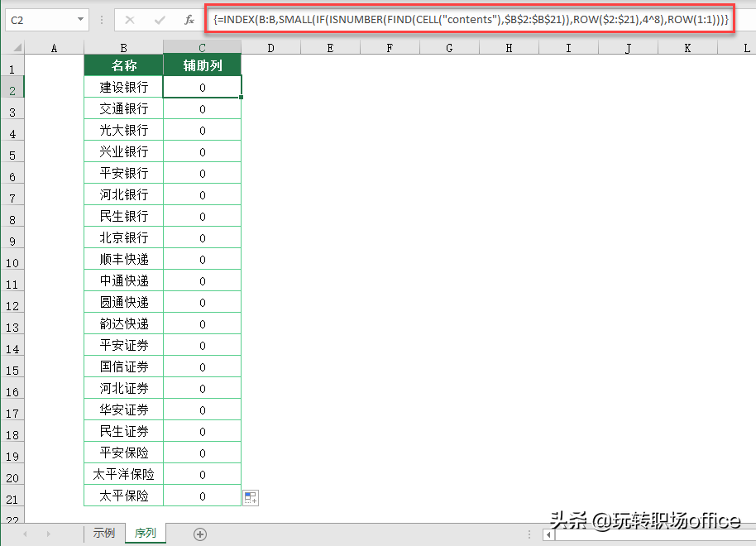Click cell containing 韵达快递

point(124,323)
